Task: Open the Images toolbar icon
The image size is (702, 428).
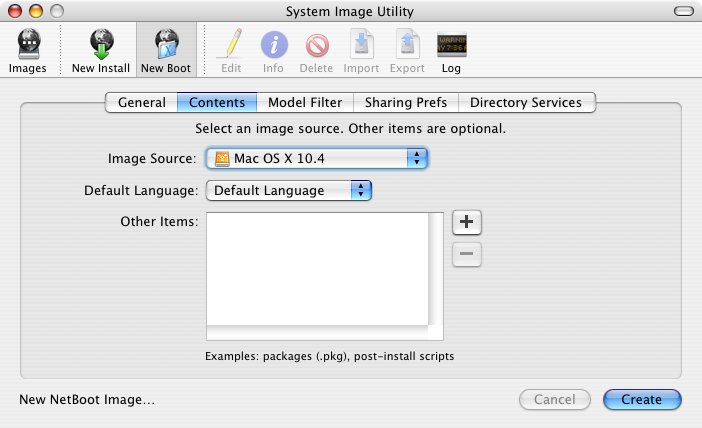Action: click(28, 44)
